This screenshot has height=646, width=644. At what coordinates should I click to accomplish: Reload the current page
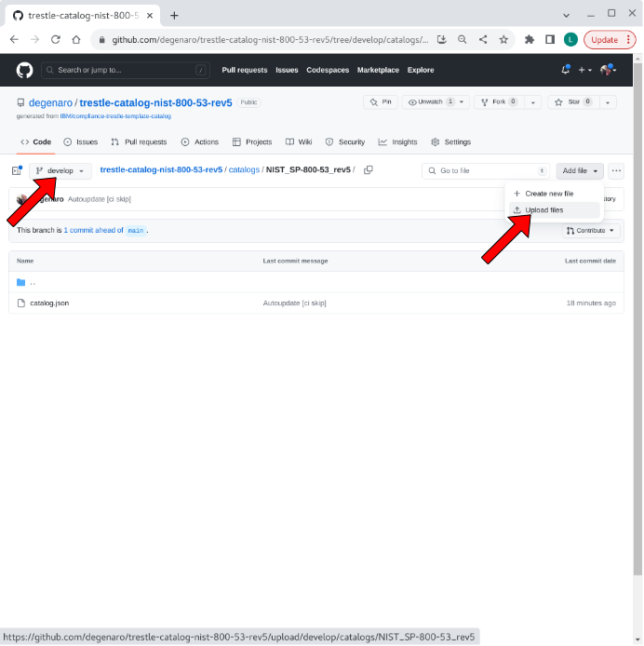pyautogui.click(x=56, y=39)
